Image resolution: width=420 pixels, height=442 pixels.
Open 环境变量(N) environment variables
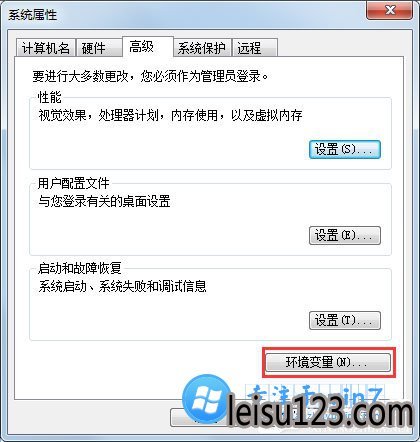coord(328,362)
